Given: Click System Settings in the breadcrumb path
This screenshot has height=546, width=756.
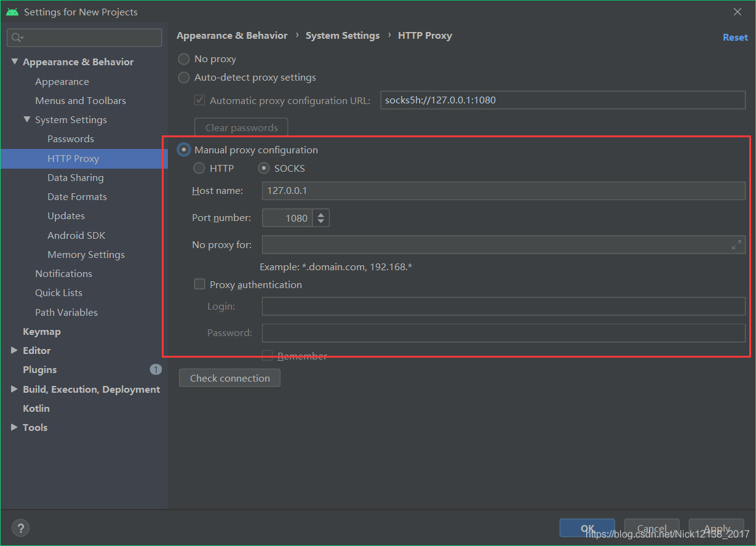Looking at the screenshot, I should [x=342, y=35].
